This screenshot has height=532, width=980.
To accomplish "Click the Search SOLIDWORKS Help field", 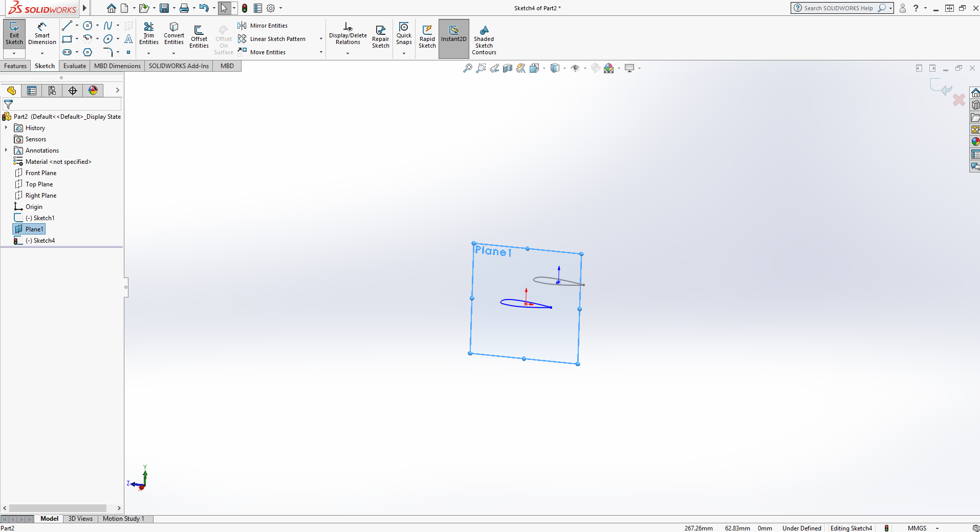I will tap(838, 8).
